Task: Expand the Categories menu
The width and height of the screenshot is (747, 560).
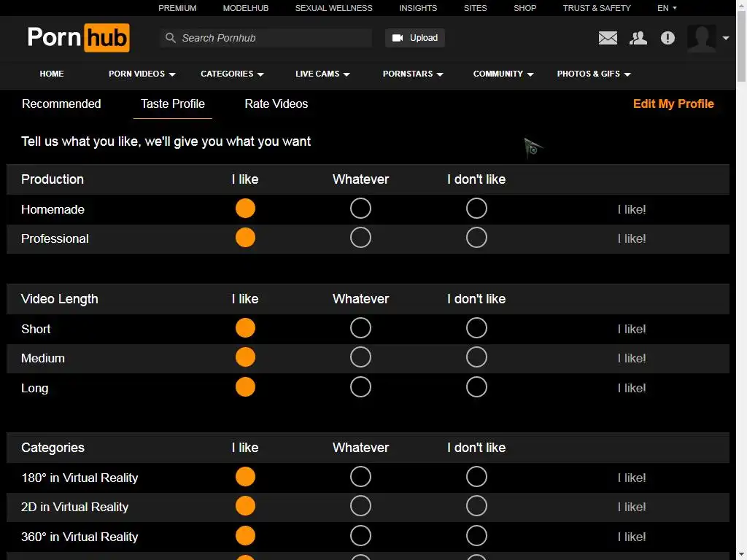Action: (232, 74)
